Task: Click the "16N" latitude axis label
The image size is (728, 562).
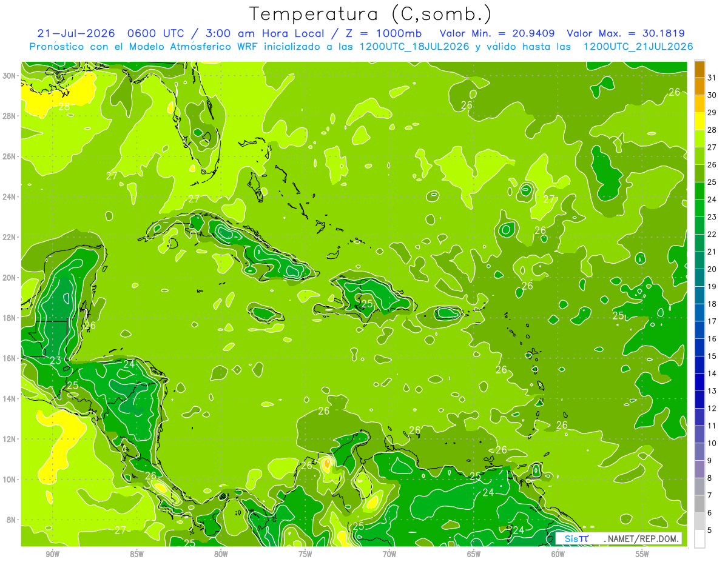Action: 9,358
